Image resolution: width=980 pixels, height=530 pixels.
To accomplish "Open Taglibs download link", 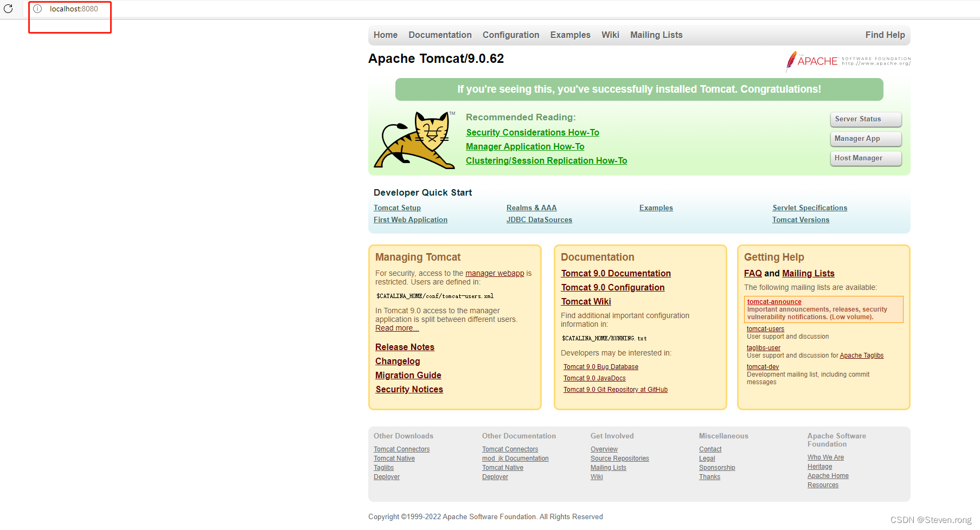I will click(383, 468).
